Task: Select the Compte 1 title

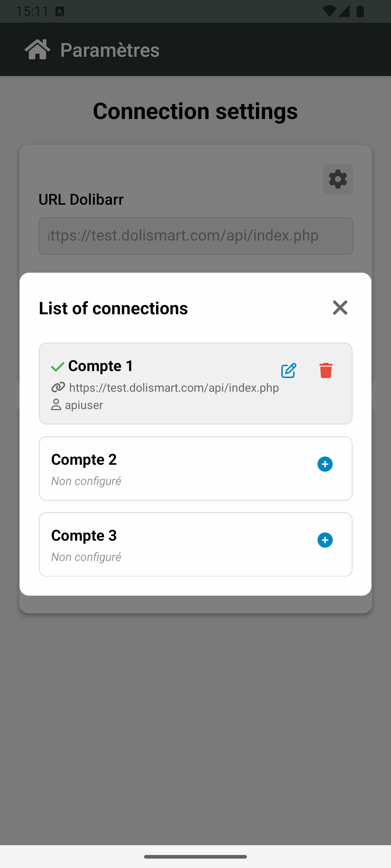Action: (101, 366)
